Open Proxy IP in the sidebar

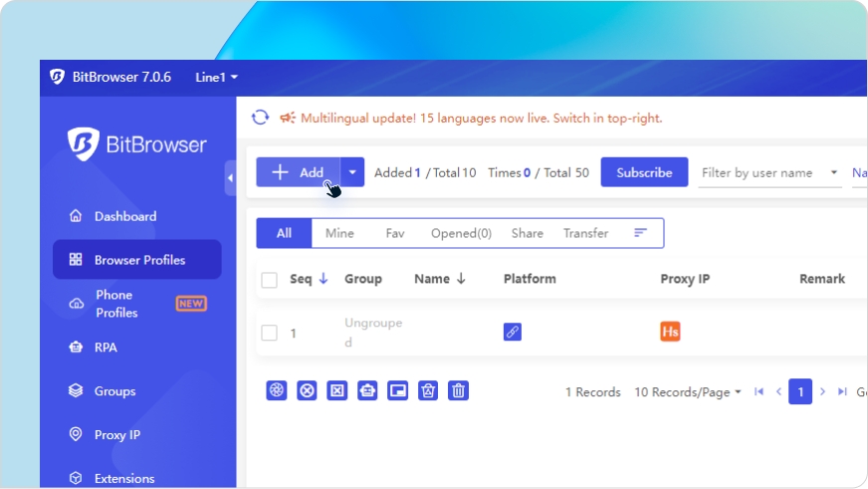[x=116, y=435]
